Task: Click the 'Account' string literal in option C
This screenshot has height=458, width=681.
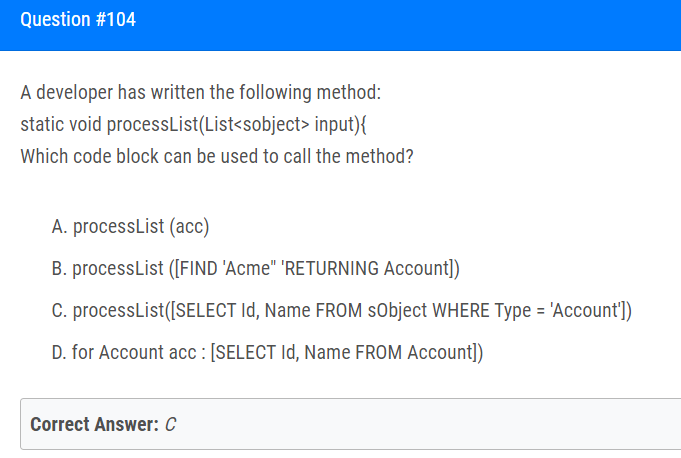Action: coord(586,310)
